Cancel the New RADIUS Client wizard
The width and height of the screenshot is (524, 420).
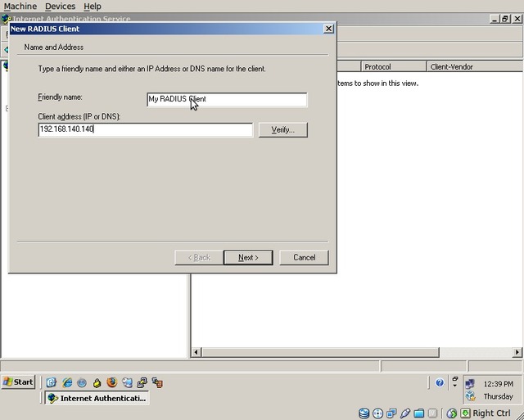click(x=304, y=257)
